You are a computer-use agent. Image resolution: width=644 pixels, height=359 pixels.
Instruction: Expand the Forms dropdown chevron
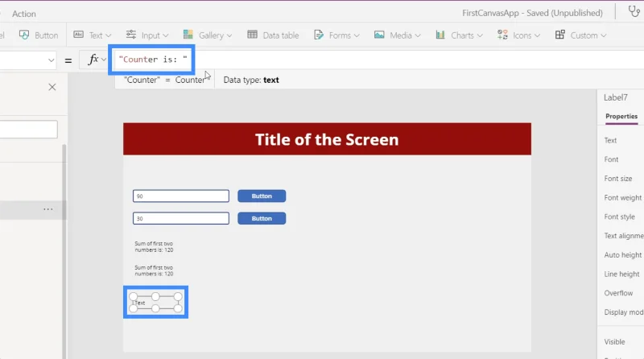tap(357, 35)
